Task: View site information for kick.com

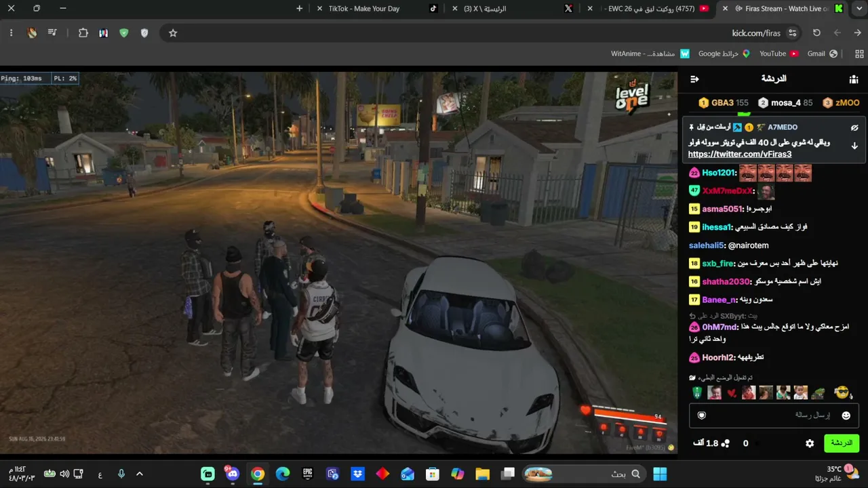Action: pos(792,33)
